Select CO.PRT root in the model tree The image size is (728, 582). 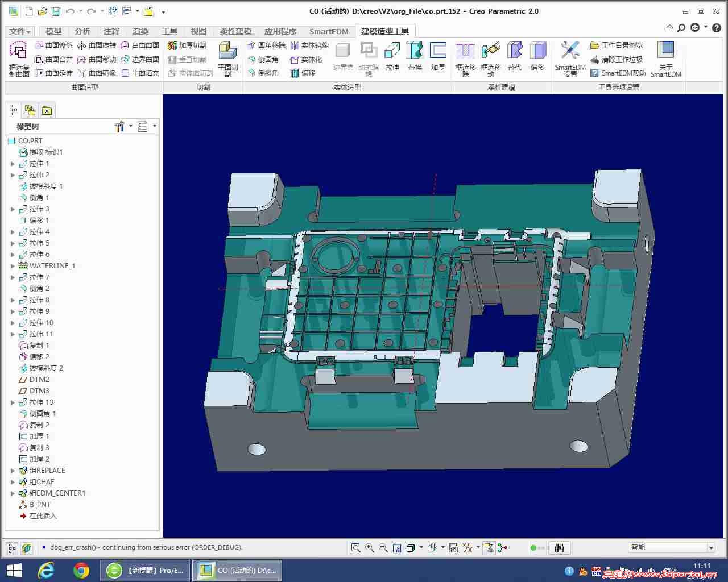pyautogui.click(x=25, y=140)
